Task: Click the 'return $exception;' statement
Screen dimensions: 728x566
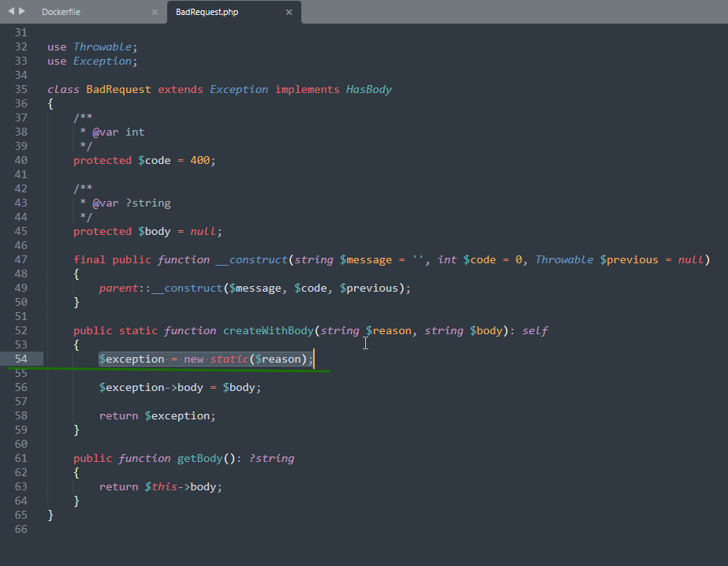Action: coord(157,415)
